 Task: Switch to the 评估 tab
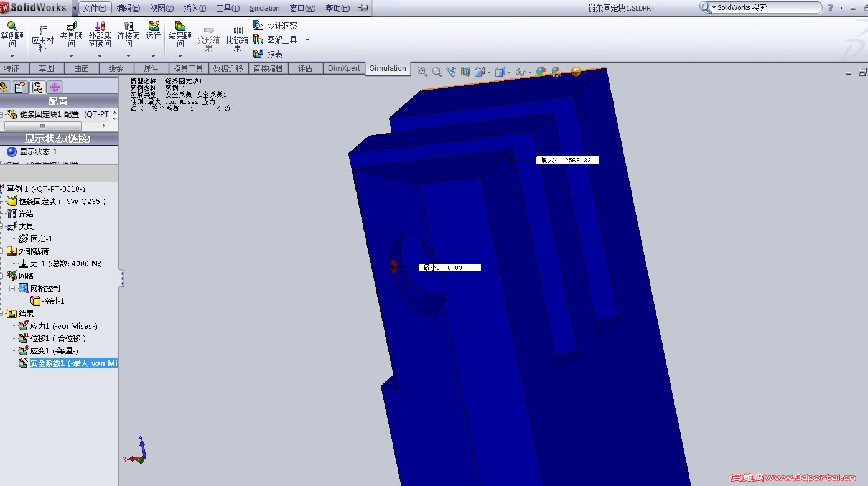pyautogui.click(x=305, y=68)
